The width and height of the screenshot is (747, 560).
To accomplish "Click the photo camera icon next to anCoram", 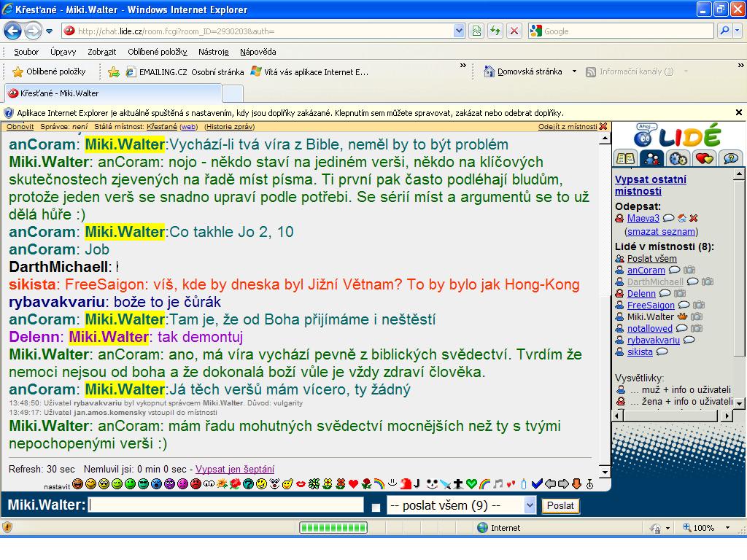I will pyautogui.click(x=689, y=270).
